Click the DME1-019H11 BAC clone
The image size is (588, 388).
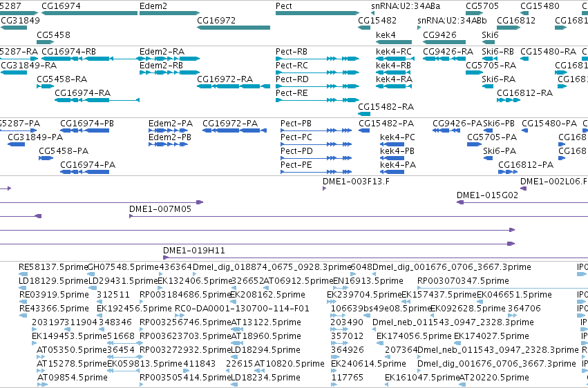coord(375,258)
